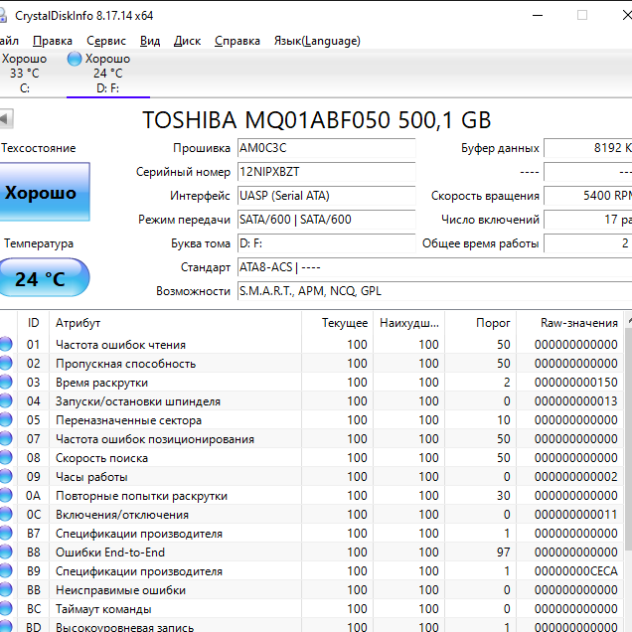Click the blue status orb of disk D: F:
Image resolution: width=632 pixels, height=632 pixels.
pos(75,59)
